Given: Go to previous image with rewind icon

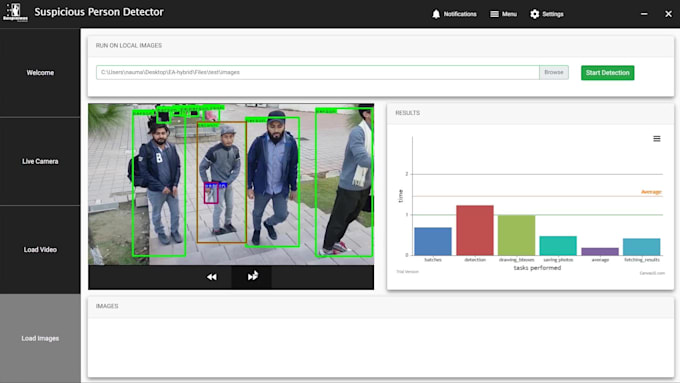Looking at the screenshot, I should 212,277.
